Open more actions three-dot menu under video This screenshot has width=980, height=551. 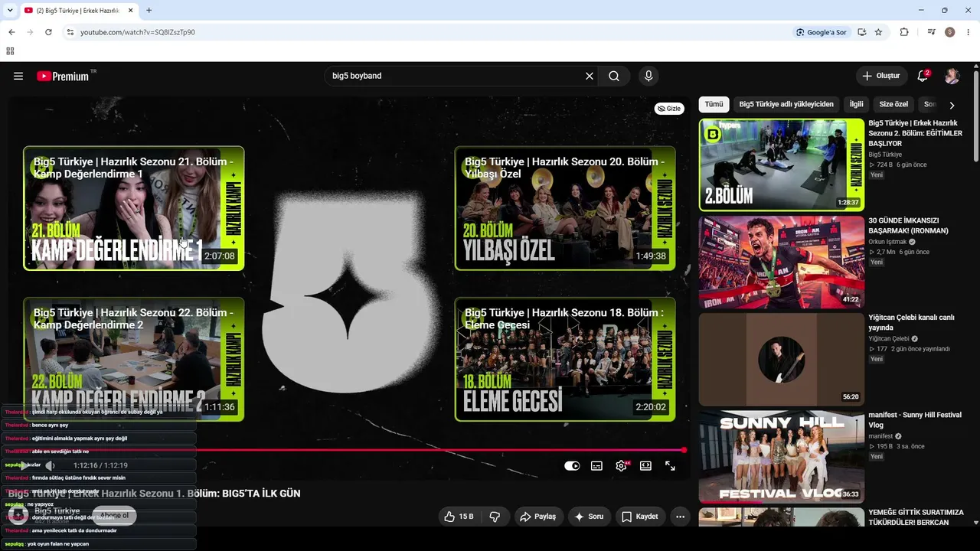click(680, 517)
